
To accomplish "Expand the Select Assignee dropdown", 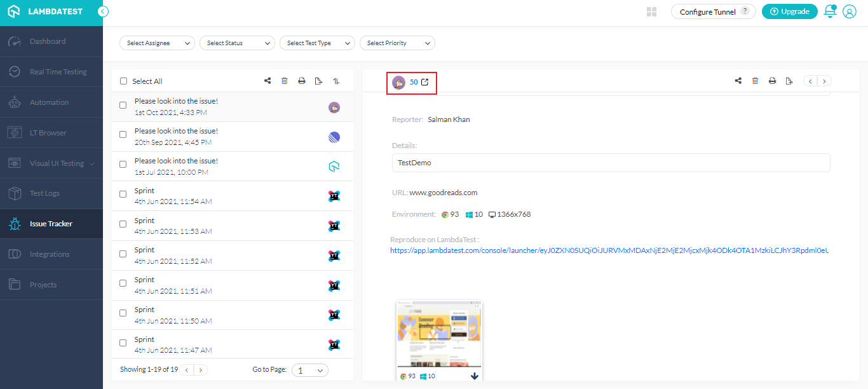I will (157, 43).
